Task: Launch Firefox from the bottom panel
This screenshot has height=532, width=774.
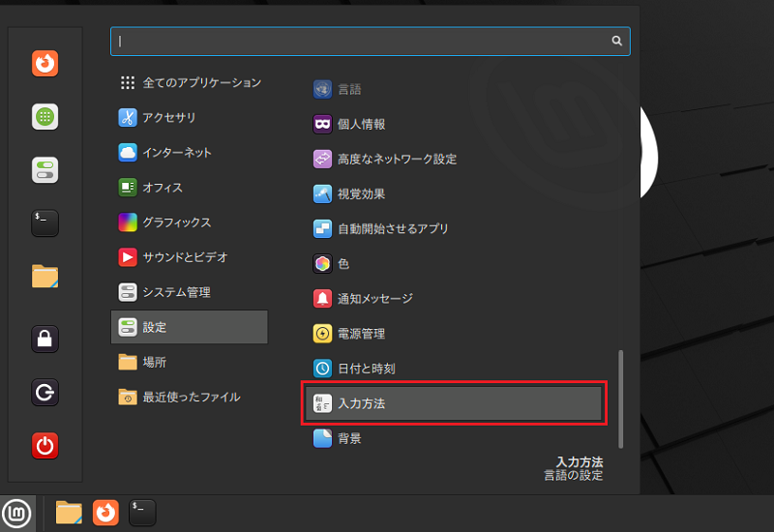Action: click(105, 513)
